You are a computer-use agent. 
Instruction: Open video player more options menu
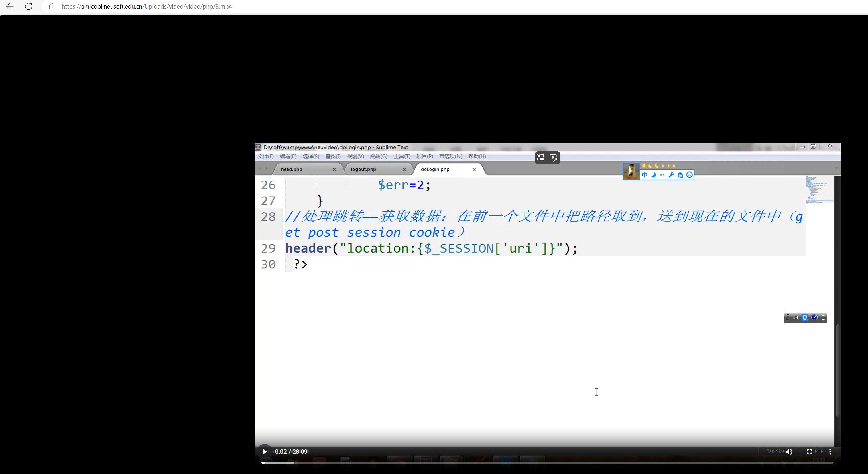830,451
